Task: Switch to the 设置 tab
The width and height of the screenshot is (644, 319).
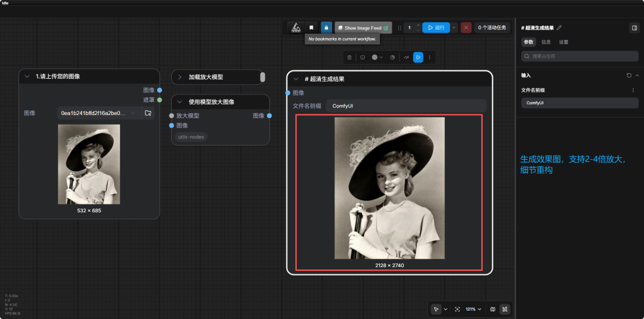Action: [563, 42]
